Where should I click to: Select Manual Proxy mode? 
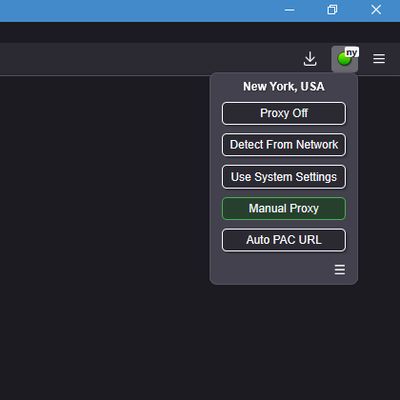coord(284,208)
